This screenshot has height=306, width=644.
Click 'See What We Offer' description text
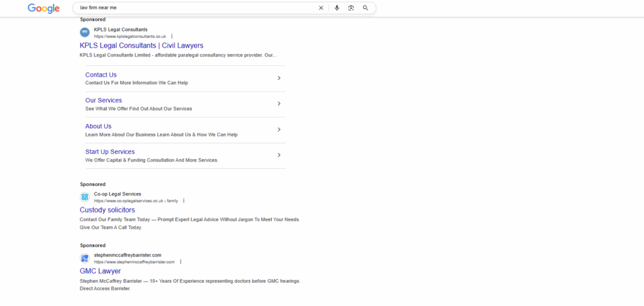tap(139, 109)
